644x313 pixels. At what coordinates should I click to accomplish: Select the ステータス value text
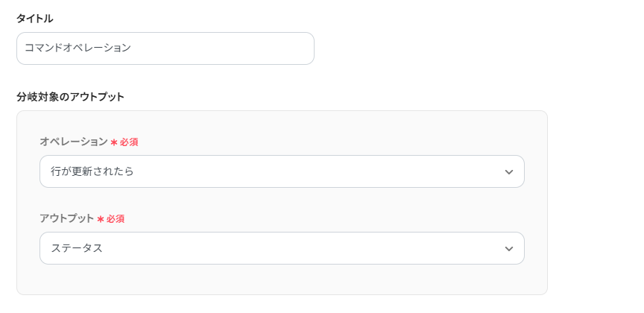coord(77,248)
